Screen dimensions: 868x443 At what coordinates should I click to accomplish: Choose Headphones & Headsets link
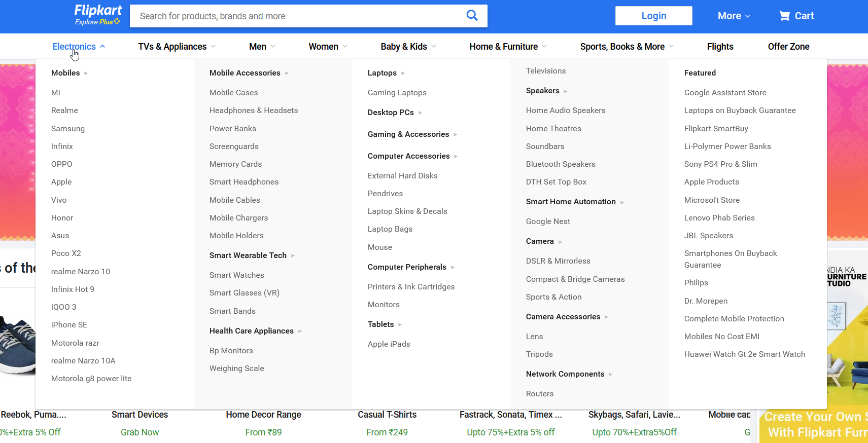(254, 110)
